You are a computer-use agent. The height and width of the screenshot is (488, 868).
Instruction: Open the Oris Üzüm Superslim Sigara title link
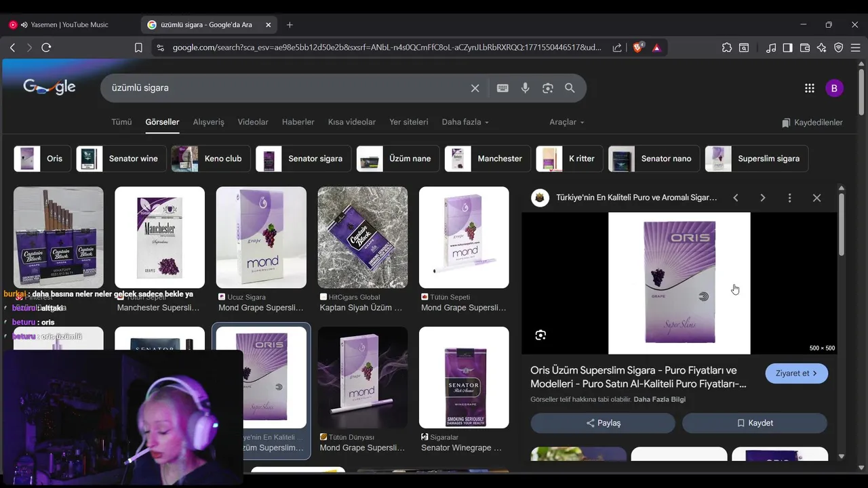coord(638,377)
